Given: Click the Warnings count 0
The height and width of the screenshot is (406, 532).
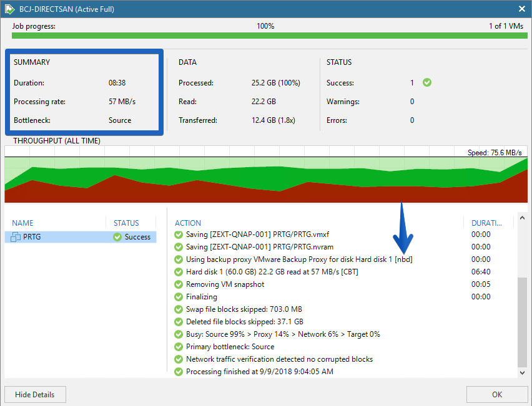Looking at the screenshot, I should click(412, 101).
